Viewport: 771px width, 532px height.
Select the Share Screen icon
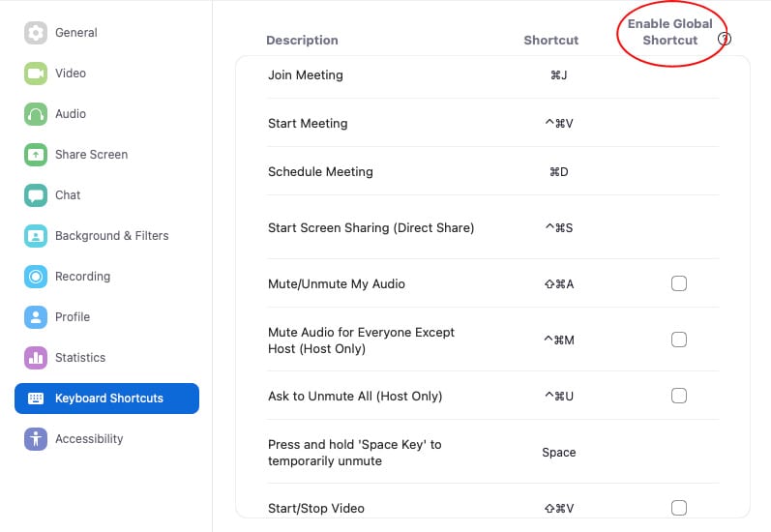click(x=36, y=155)
